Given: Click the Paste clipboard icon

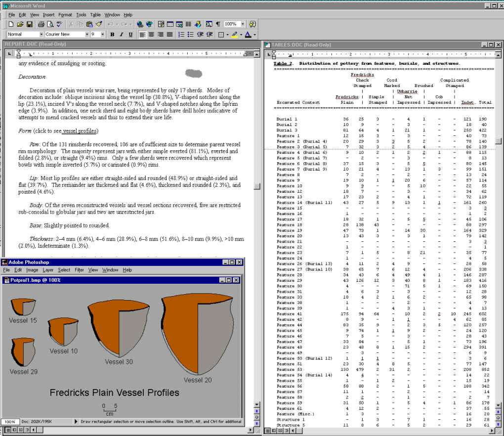Looking at the screenshot, I should click(x=89, y=24).
